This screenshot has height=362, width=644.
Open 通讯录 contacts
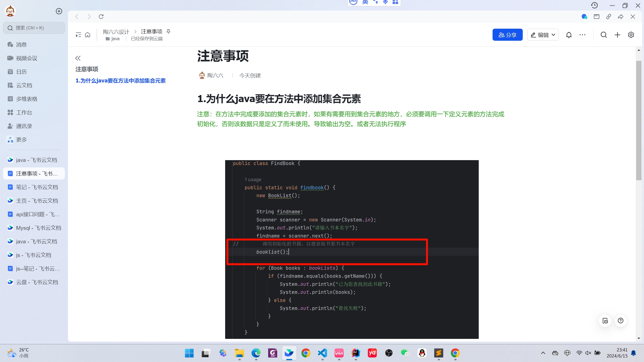(x=34, y=126)
